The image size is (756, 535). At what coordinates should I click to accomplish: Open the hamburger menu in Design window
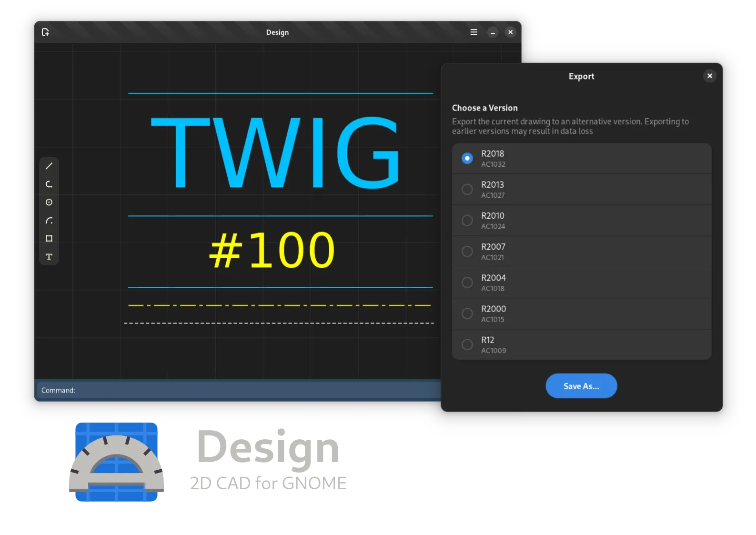tap(474, 32)
